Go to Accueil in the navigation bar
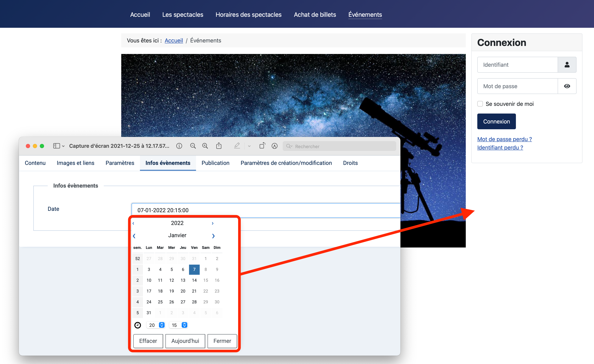This screenshot has height=364, width=594. [140, 14]
